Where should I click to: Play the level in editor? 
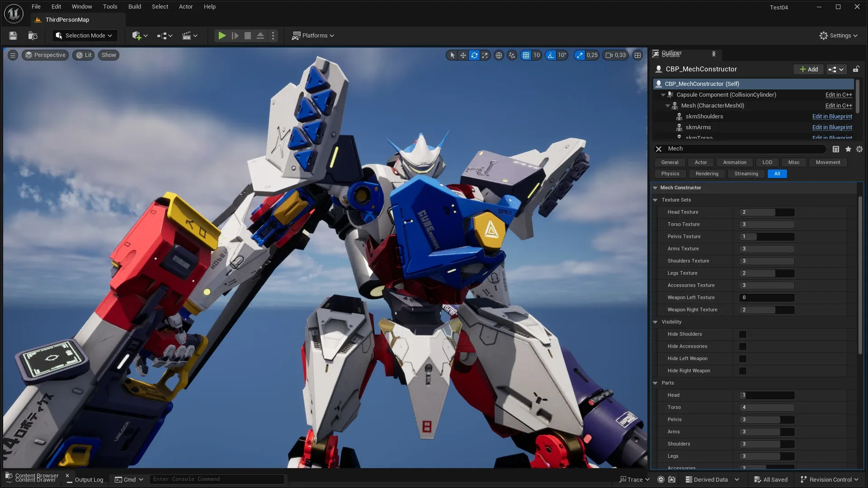pos(222,35)
